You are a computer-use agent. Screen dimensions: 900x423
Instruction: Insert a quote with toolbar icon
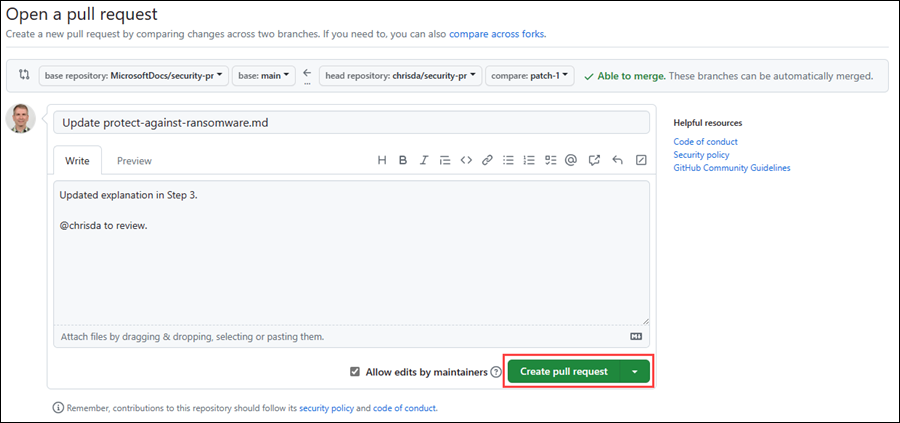(x=445, y=161)
